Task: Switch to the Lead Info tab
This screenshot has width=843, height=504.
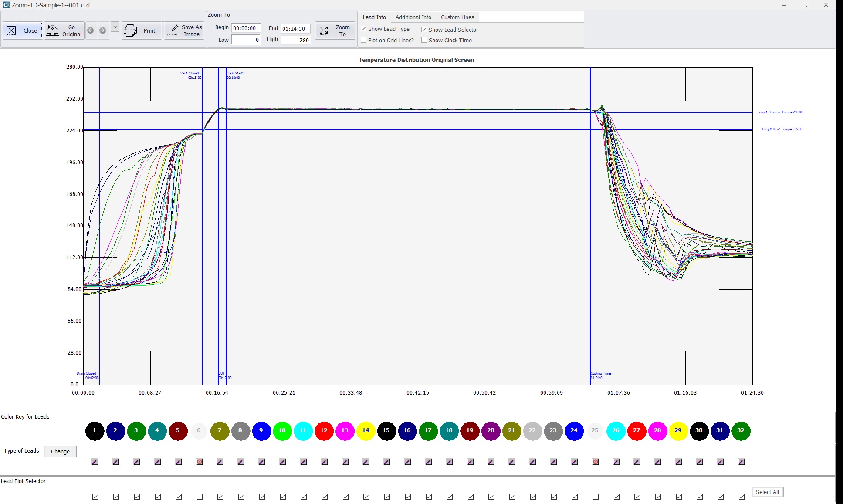Action: pyautogui.click(x=374, y=17)
